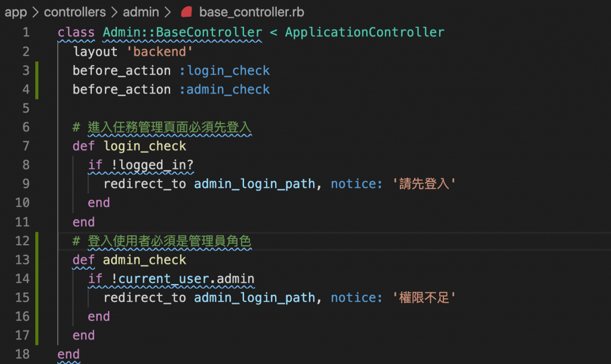Click the 'def login_check' method name
This screenshot has height=364, width=611.
144,146
